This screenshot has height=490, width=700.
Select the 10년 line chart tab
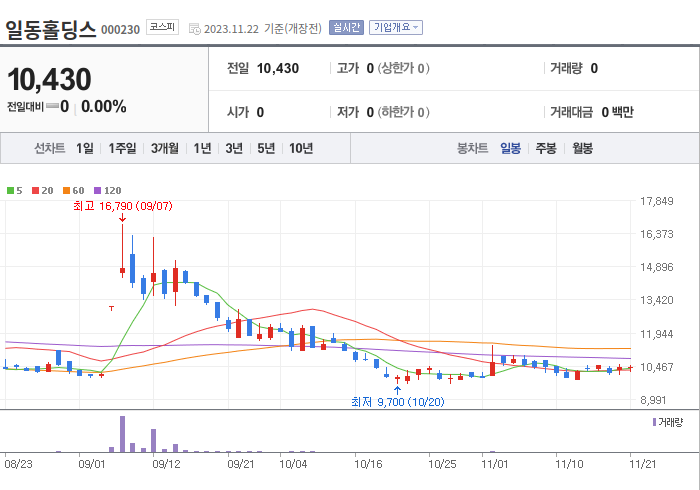point(301,148)
